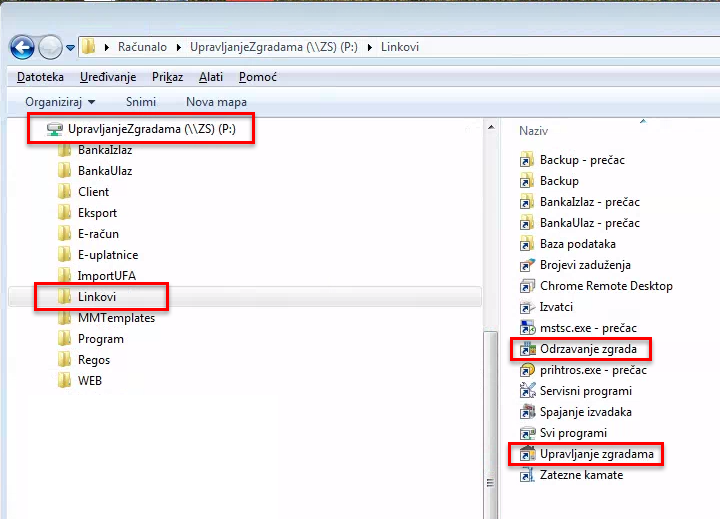
Task: Select BankaUlaz - prečac shortcut icon
Action: click(527, 223)
